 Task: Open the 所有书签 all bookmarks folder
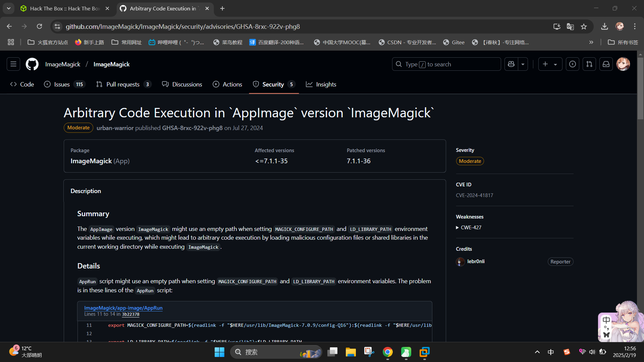coord(623,42)
